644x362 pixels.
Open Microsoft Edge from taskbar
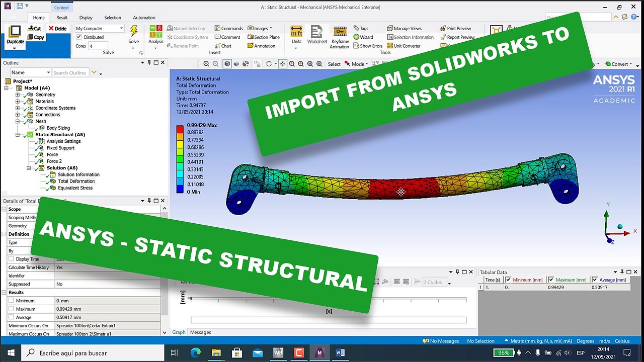tap(195, 353)
